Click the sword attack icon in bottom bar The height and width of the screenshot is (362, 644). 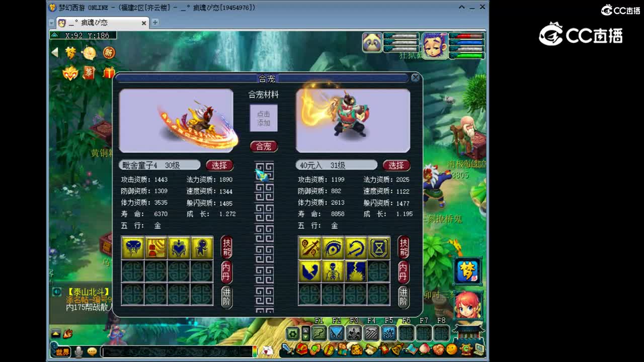point(288,349)
